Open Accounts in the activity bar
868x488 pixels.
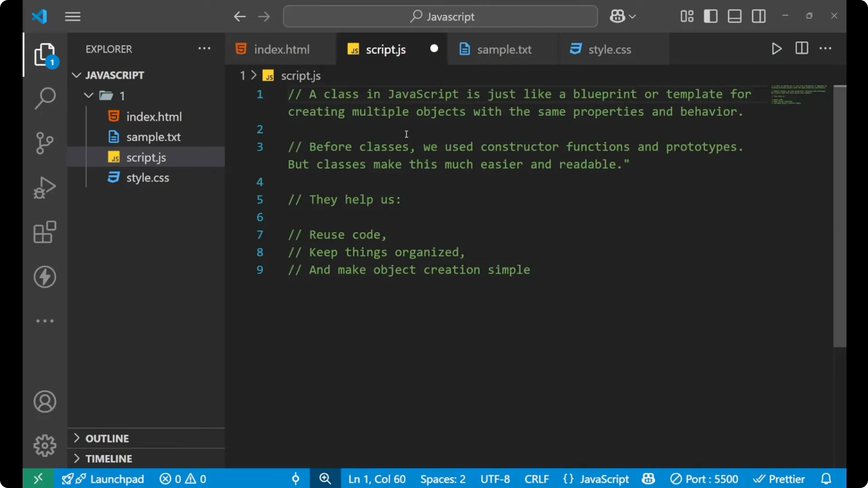click(44, 402)
